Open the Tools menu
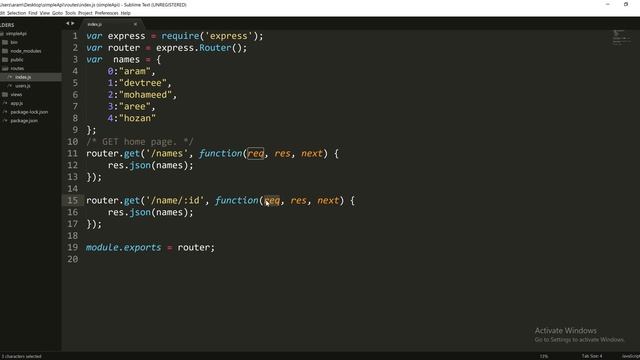Screen dimensions: 640x360 pyautogui.click(x=70, y=13)
